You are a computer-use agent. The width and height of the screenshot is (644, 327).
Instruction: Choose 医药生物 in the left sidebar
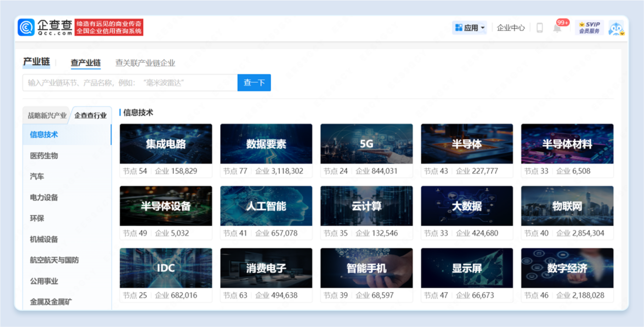tap(44, 156)
